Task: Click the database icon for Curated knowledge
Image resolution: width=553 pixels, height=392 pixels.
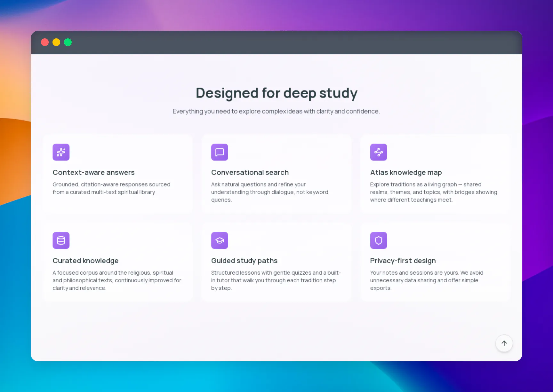Action: pos(61,240)
